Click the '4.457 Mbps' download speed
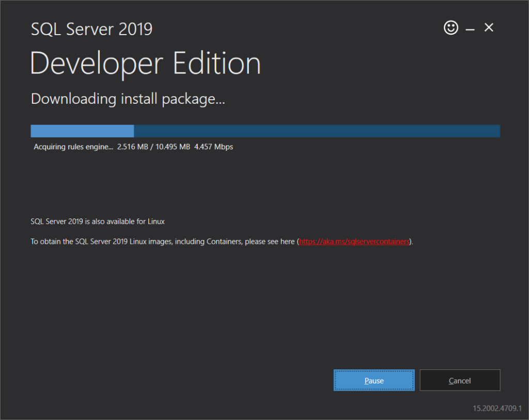 (x=213, y=147)
